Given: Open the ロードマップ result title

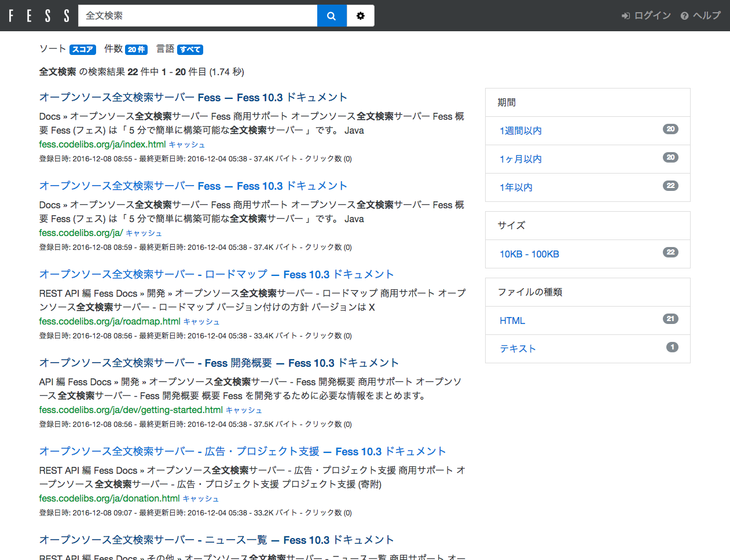Looking at the screenshot, I should pyautogui.click(x=217, y=274).
